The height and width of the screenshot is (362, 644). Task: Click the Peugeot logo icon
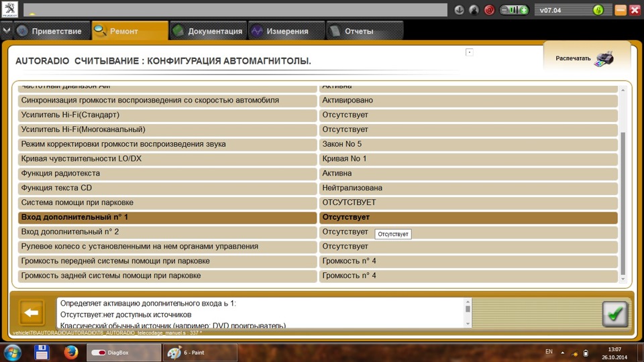(9, 9)
